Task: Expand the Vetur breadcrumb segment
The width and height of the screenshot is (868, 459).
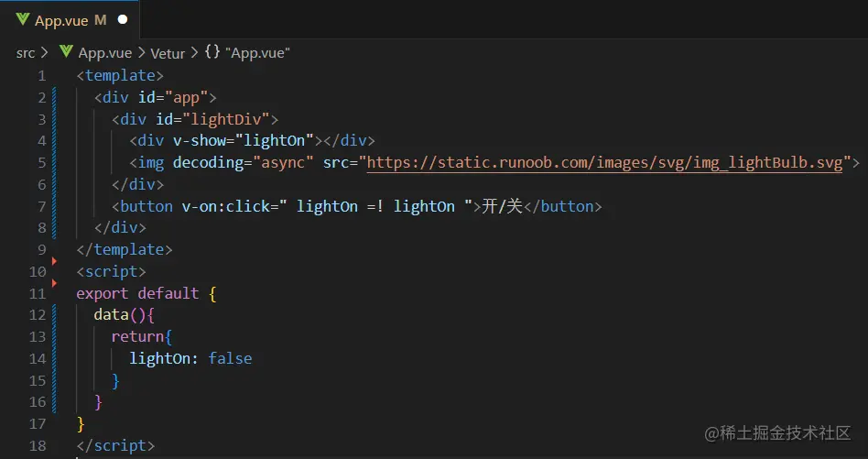Action: [168, 53]
